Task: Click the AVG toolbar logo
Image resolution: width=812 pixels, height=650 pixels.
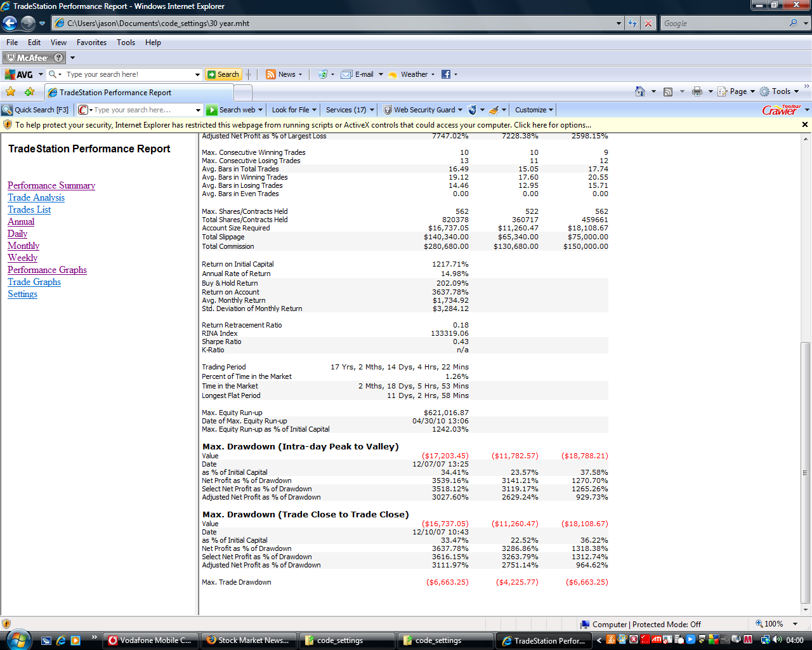Action: pyautogui.click(x=19, y=74)
